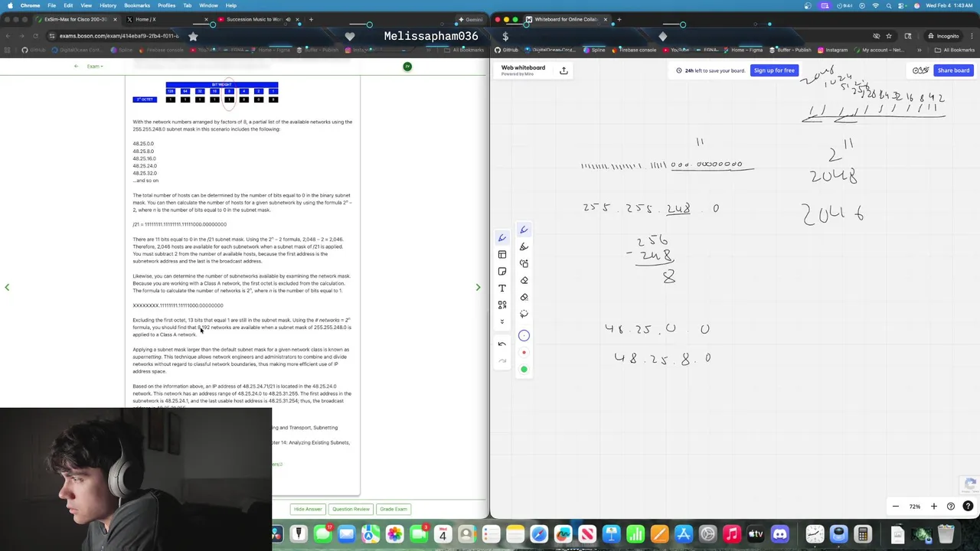
Task: Click the Share board button
Action: tap(953, 70)
